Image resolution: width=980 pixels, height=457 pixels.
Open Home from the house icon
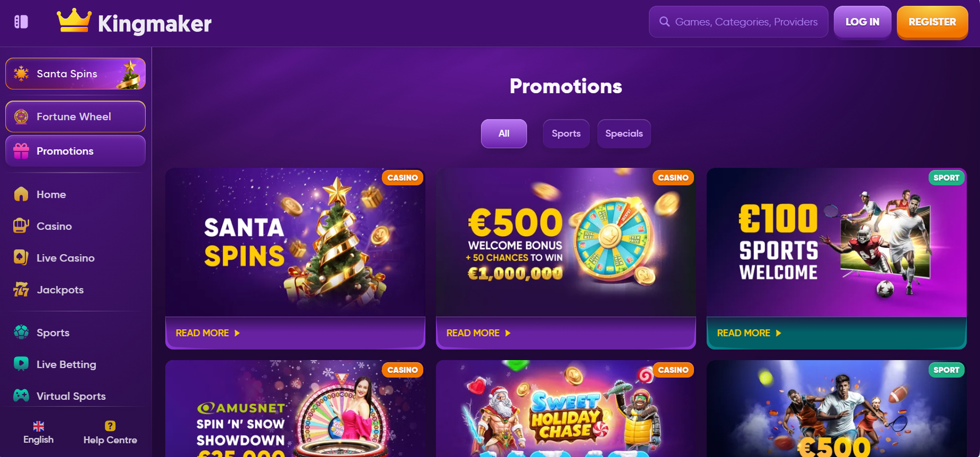point(21,194)
